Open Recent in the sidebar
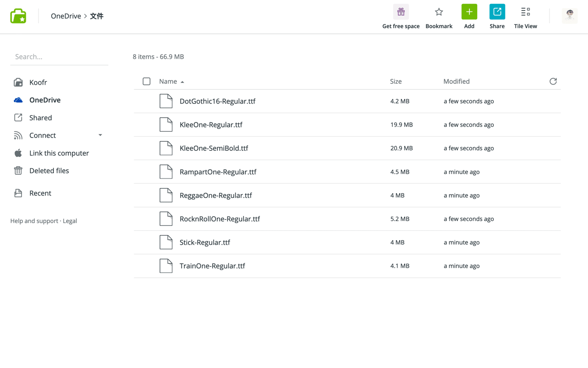The image size is (588, 368). [x=40, y=193]
